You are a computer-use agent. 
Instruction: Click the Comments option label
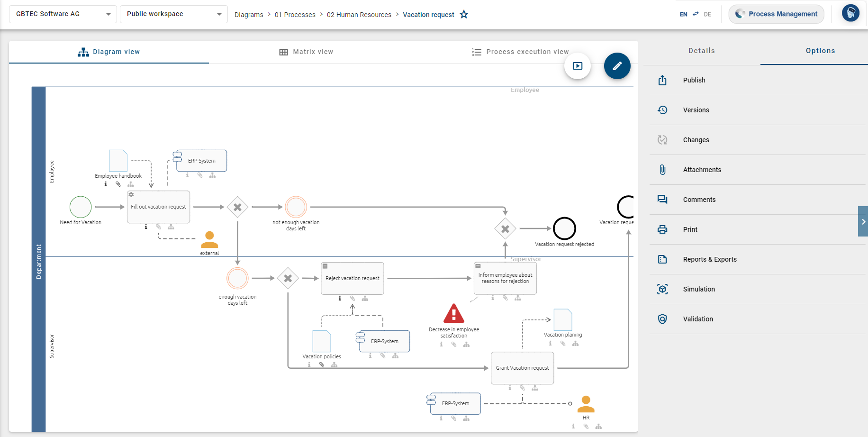click(x=699, y=200)
